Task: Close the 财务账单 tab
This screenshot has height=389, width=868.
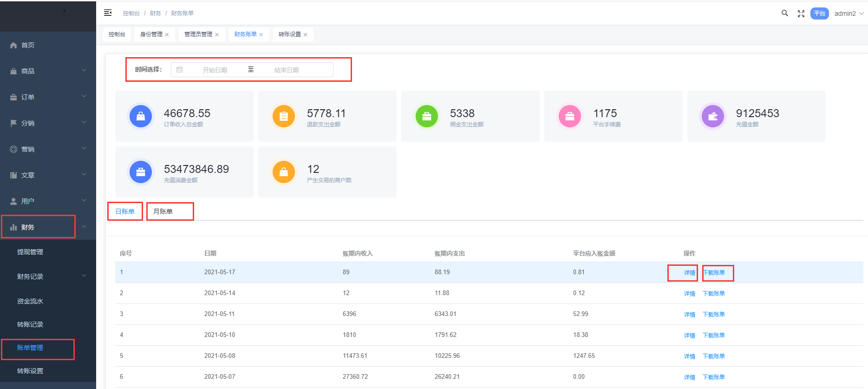Action: [261, 35]
